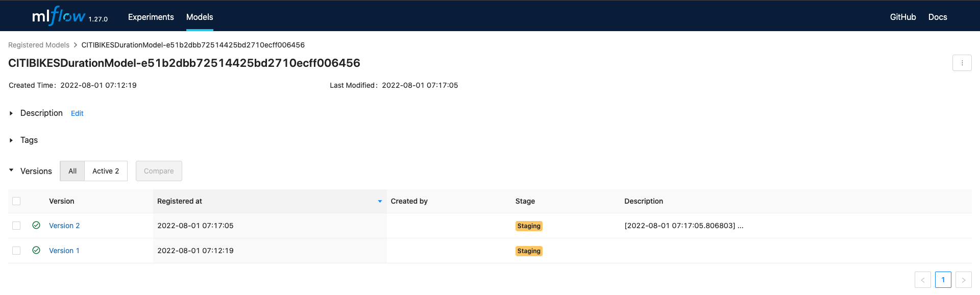This screenshot has height=295, width=980.
Task: Show Active 2 versions filter
Action: click(106, 171)
